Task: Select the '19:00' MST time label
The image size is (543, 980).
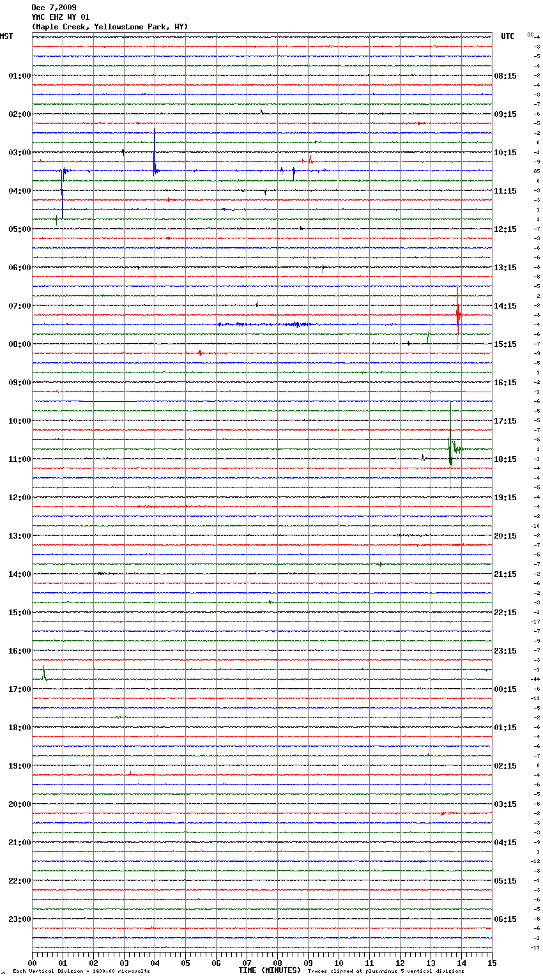Action: coord(20,766)
